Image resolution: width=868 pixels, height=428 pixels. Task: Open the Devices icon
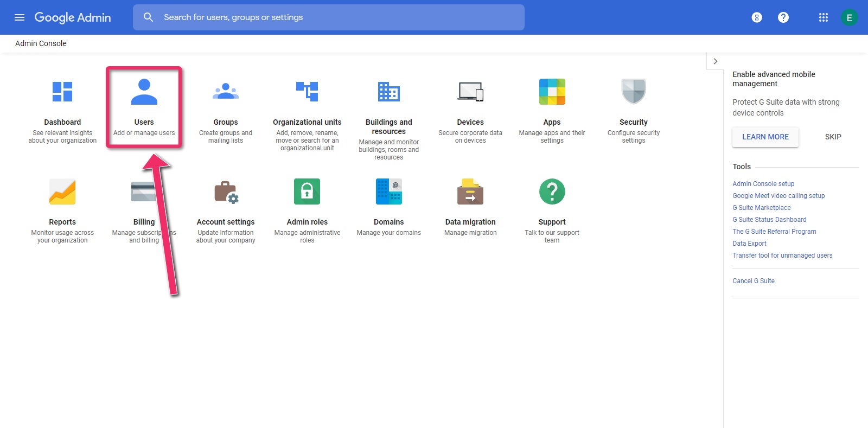click(470, 92)
